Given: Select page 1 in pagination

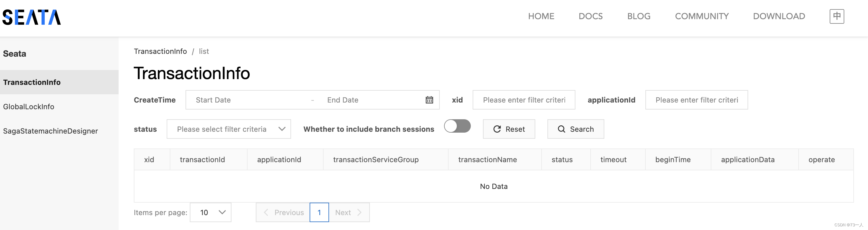Looking at the screenshot, I should coord(319,212).
